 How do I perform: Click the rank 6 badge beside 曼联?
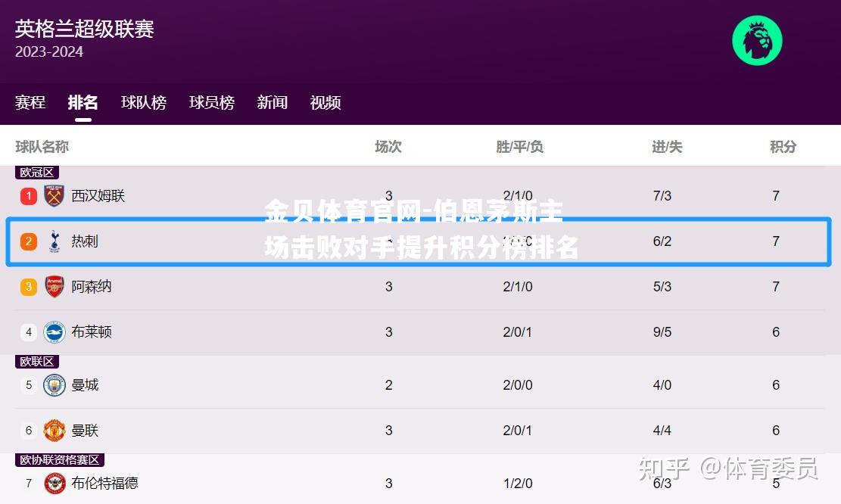29,430
